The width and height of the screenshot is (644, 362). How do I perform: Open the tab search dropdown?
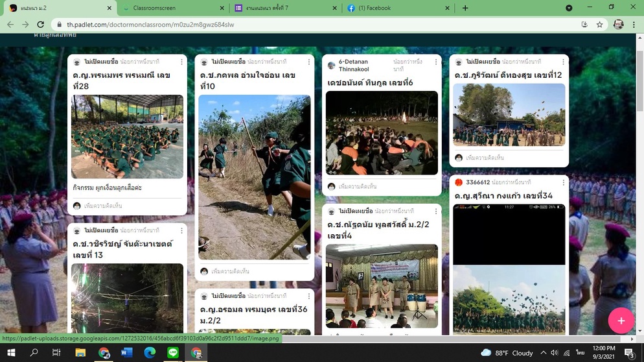click(569, 8)
